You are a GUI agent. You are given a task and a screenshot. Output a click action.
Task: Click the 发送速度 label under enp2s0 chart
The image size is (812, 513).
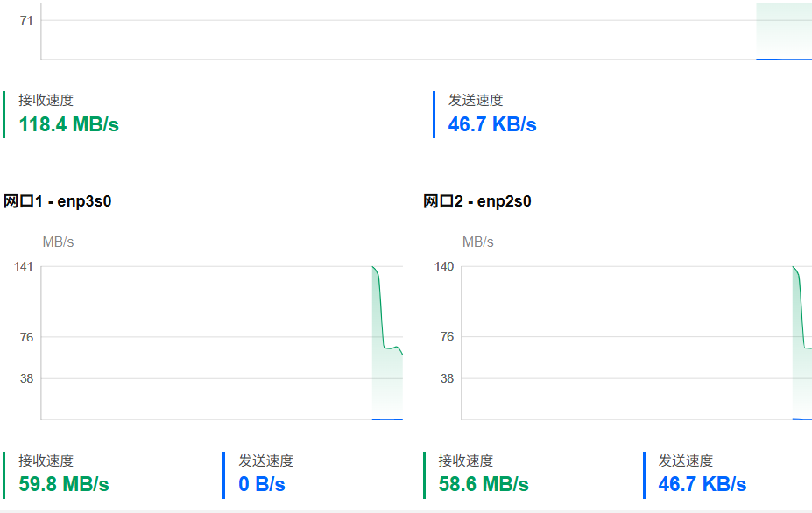pos(686,460)
